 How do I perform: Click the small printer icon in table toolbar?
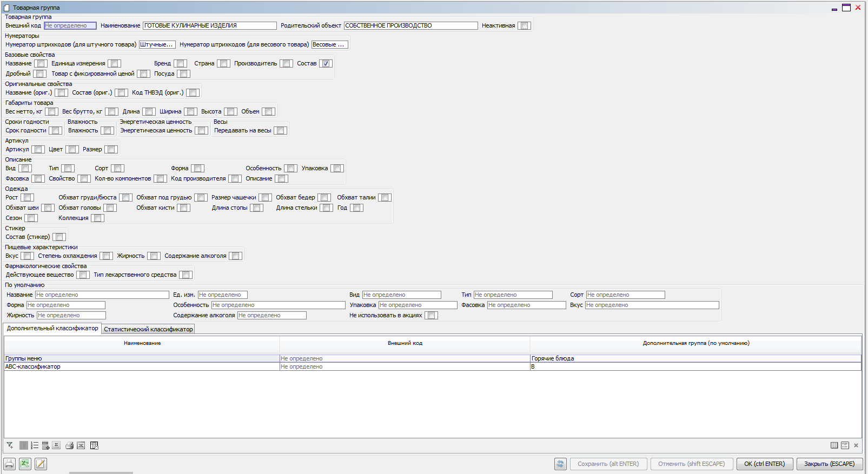69,445
